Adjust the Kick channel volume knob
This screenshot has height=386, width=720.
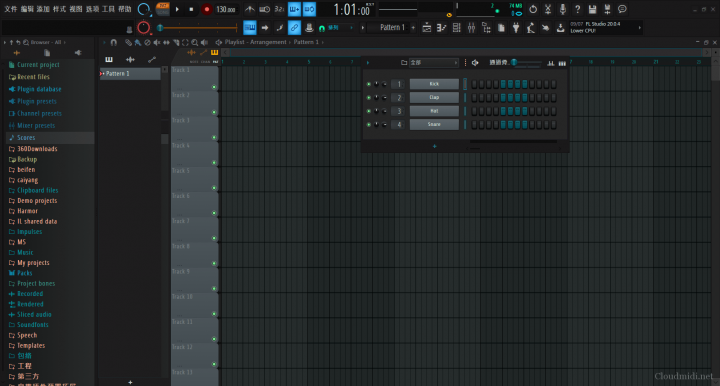coord(384,84)
